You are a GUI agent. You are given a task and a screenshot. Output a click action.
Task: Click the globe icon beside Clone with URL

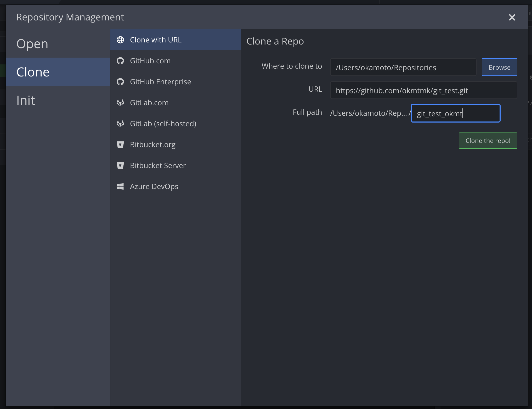click(x=120, y=40)
